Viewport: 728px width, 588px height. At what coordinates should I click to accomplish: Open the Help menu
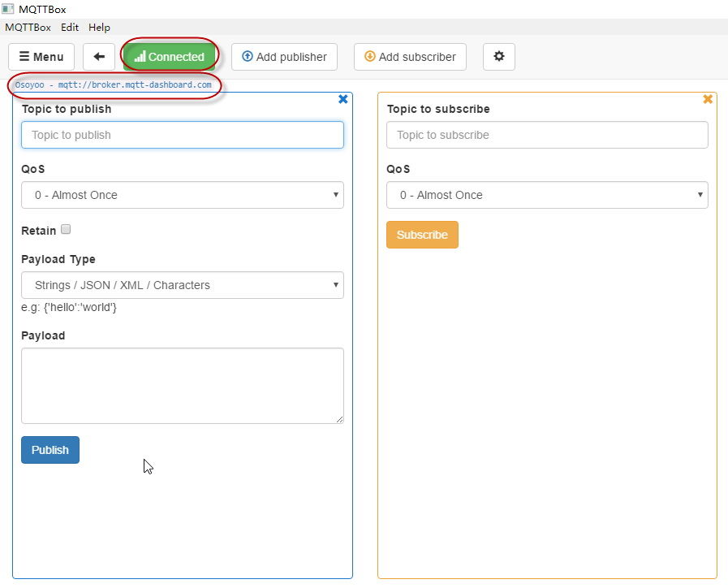pos(99,27)
